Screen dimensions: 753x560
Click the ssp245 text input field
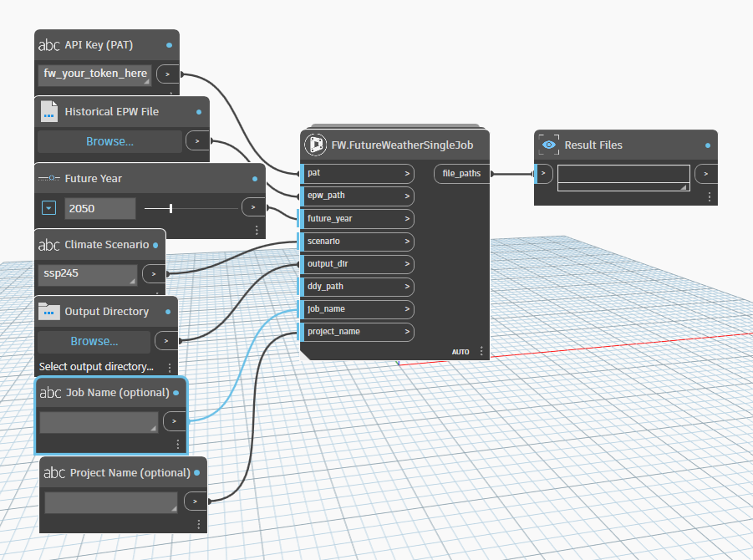point(87,273)
